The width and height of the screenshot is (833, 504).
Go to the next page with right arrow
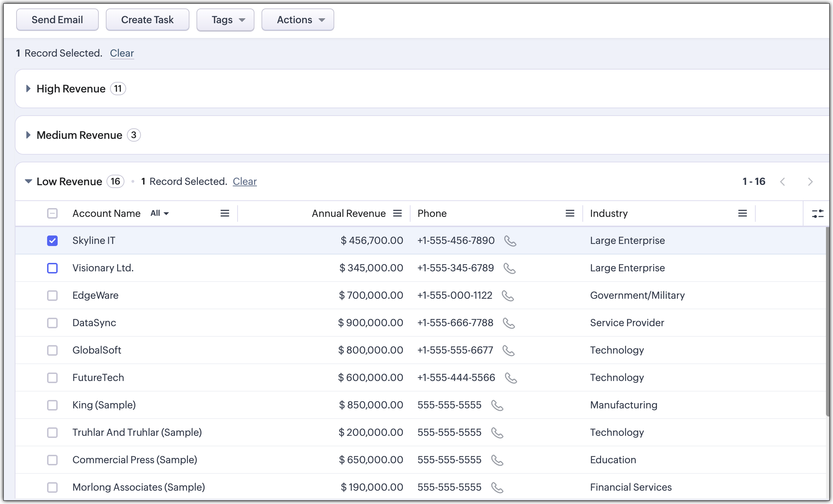810,182
